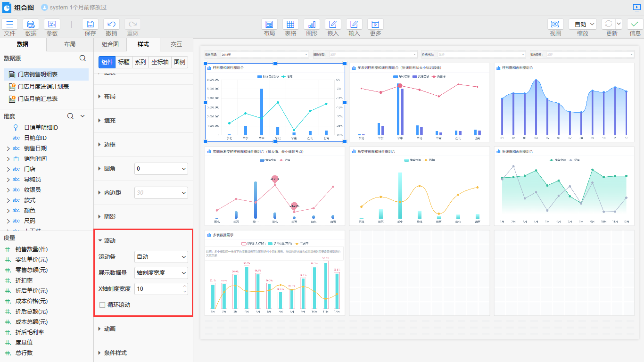This screenshot has width=644, height=362.
Task: Select the 标题 style button
Action: [124, 62]
